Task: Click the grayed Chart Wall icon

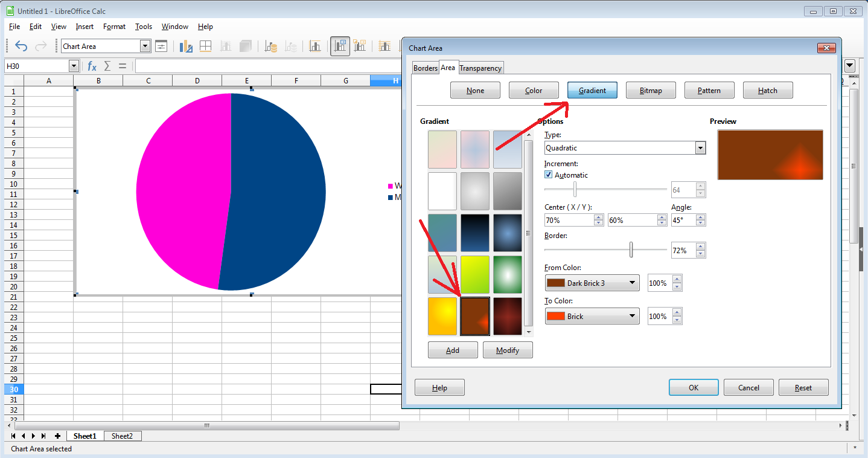Action: click(226, 46)
